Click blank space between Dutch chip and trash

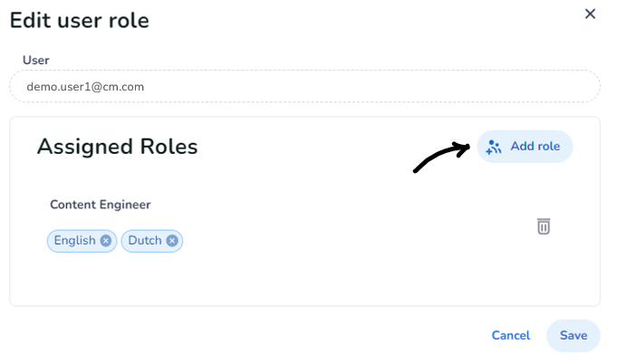point(362,241)
